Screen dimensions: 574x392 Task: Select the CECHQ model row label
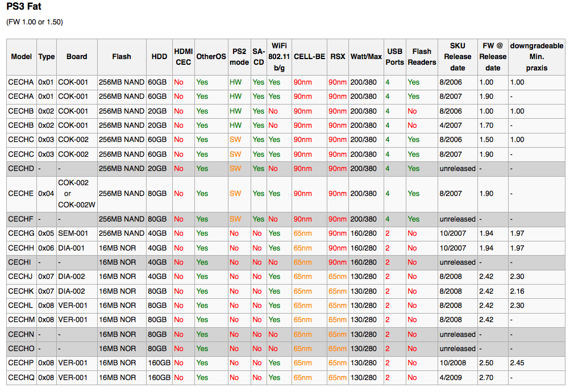[21, 377]
